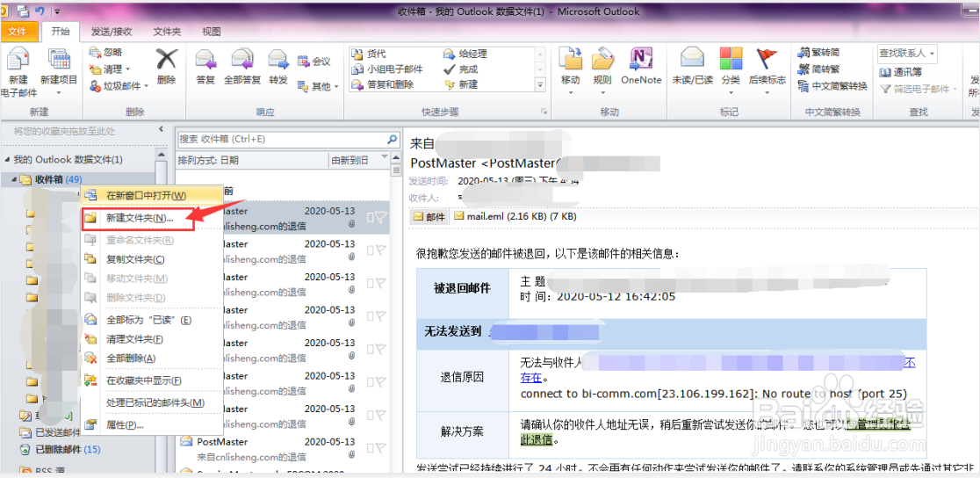Click the Meeting (会议) reply button
This screenshot has width=980, height=478.
pos(314,62)
